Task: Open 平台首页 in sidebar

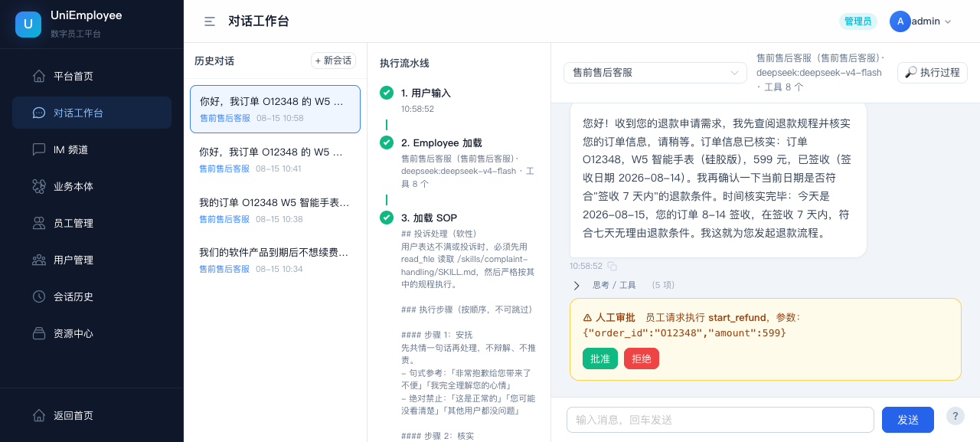Action: (x=92, y=76)
